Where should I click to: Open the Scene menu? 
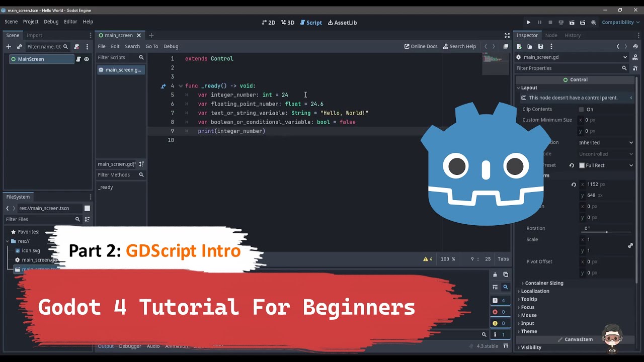point(11,22)
